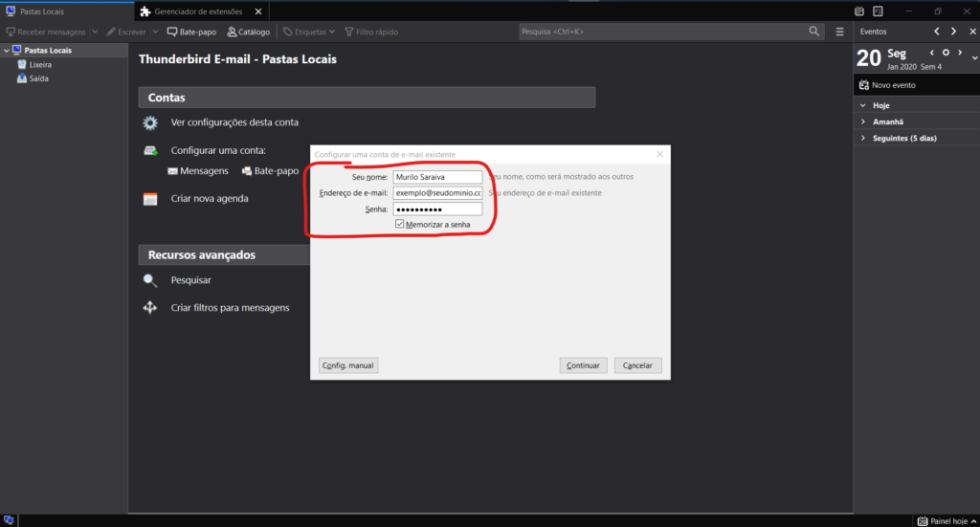
Task: Switch to Pastas Locais tab
Action: click(x=67, y=11)
